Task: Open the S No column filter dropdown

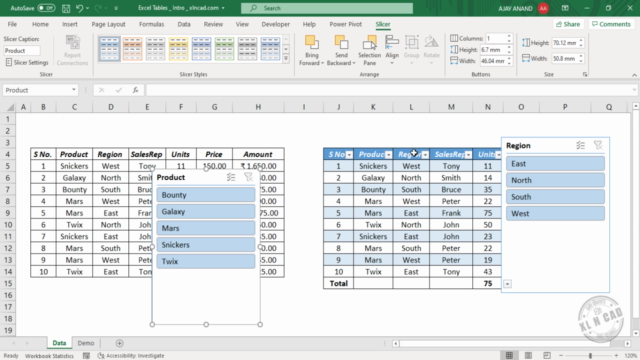Action: (349, 155)
